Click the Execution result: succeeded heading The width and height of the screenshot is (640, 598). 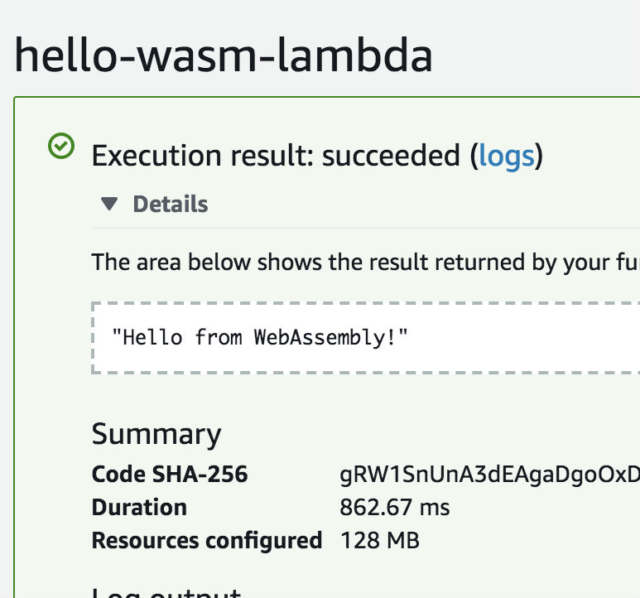(x=317, y=156)
